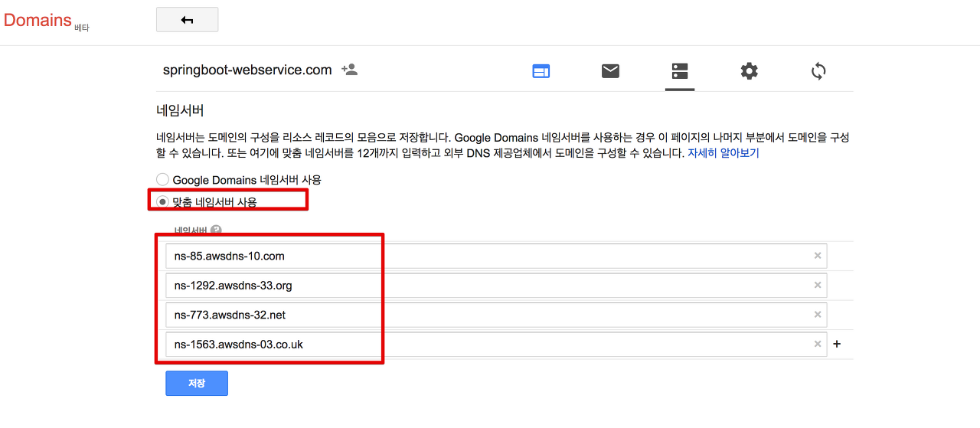Select Google Domains 네임서버 사용 radio button
Viewport: 980px width, 428px height.
click(162, 179)
